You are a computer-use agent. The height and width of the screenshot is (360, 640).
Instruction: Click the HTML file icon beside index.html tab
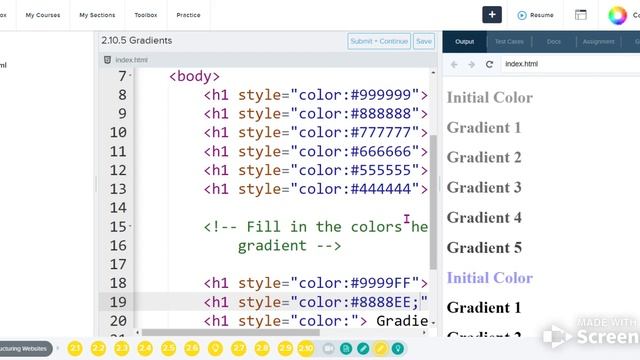pyautogui.click(x=107, y=60)
